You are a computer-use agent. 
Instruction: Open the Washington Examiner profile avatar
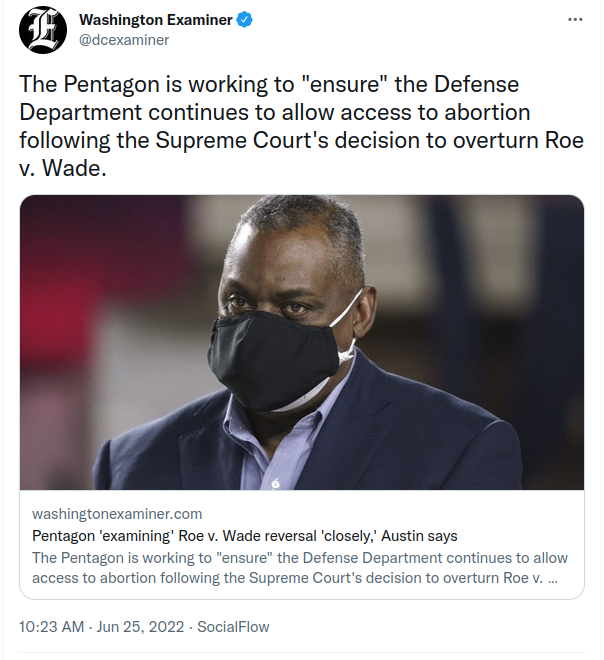pos(43,30)
